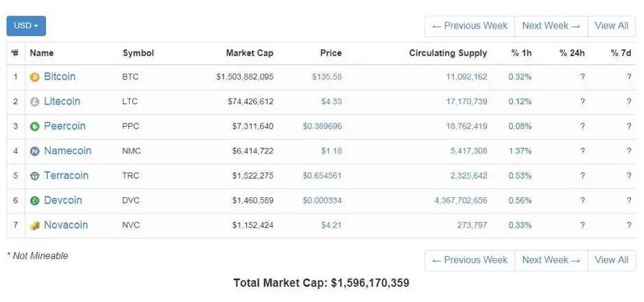644x302 pixels.
Task: Click Bitcoin price $135.58 link
Action: (326, 77)
